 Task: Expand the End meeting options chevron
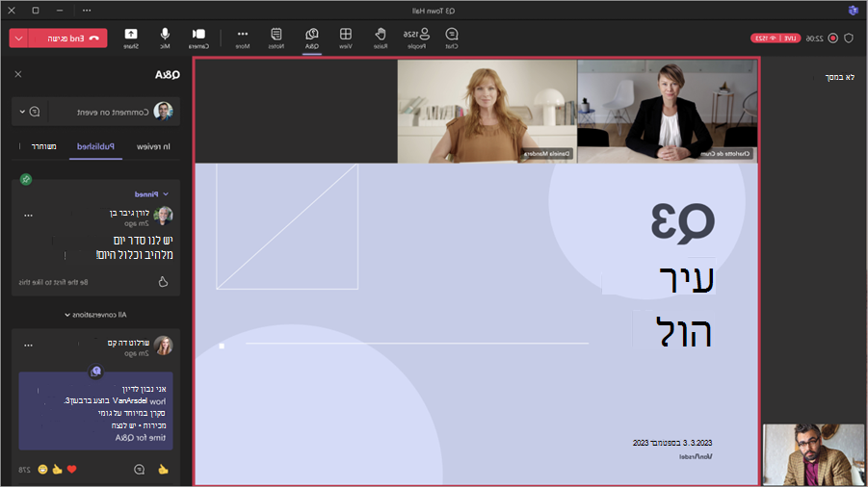click(x=18, y=38)
